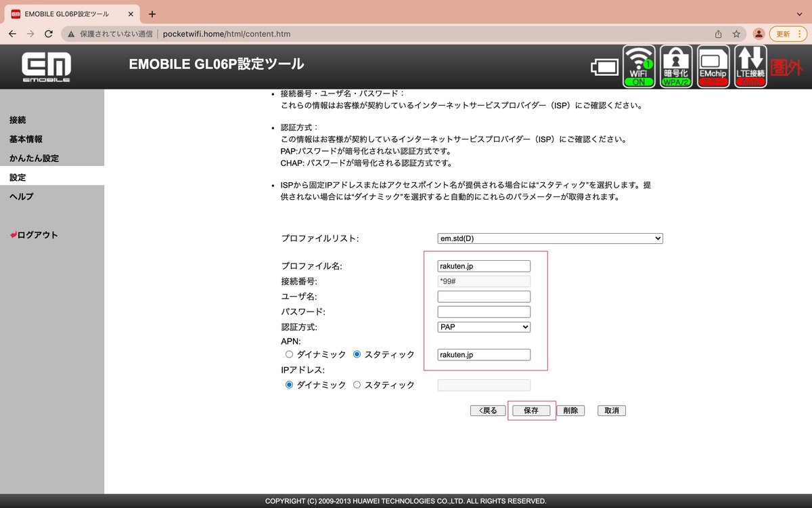
Task: Click the 接続番号 field showing *99#
Action: [x=484, y=281]
